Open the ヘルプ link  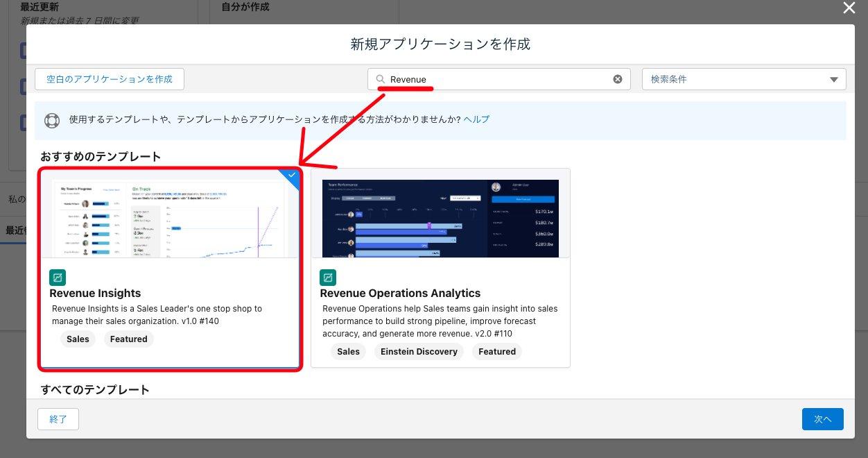(476, 119)
